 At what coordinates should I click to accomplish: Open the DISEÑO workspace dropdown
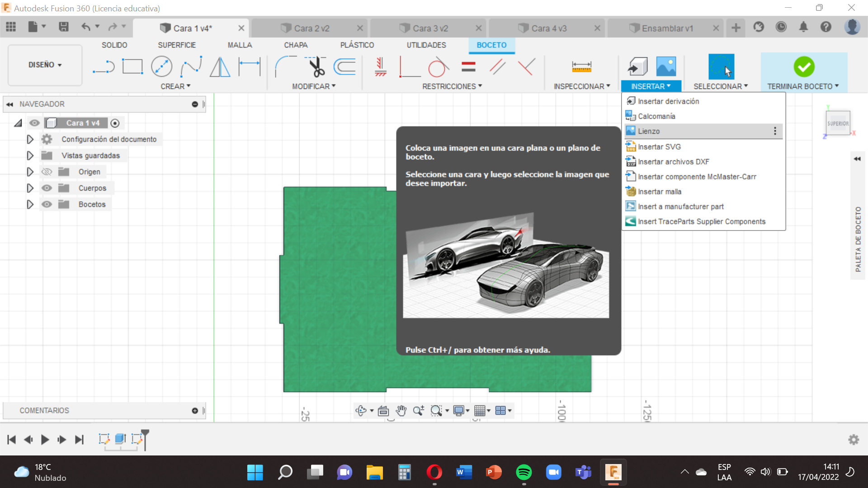coord(45,65)
